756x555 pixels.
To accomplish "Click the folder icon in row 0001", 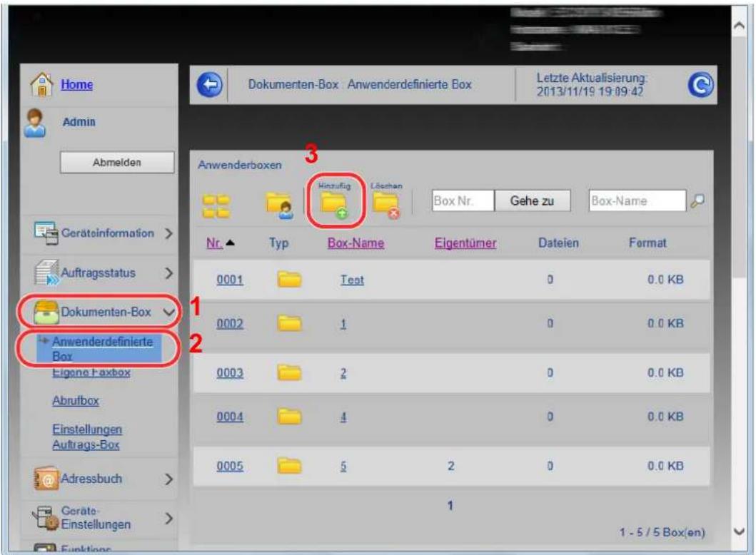I will (x=289, y=279).
